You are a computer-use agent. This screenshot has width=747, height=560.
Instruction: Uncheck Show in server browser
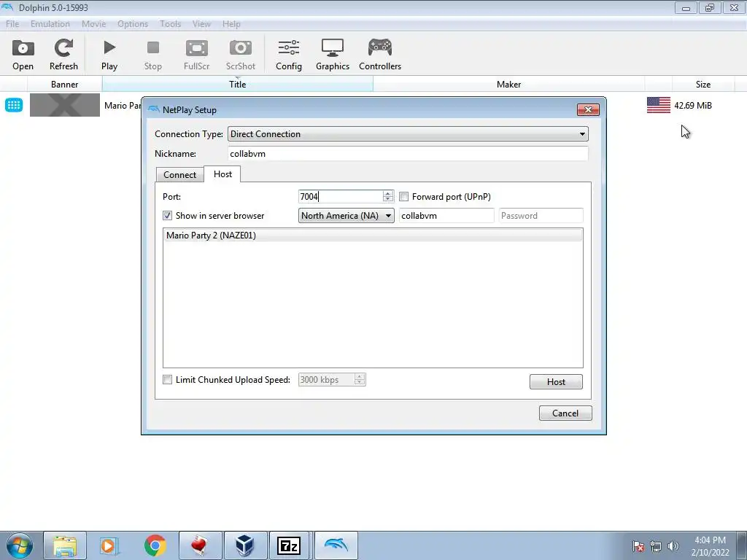[x=167, y=216]
